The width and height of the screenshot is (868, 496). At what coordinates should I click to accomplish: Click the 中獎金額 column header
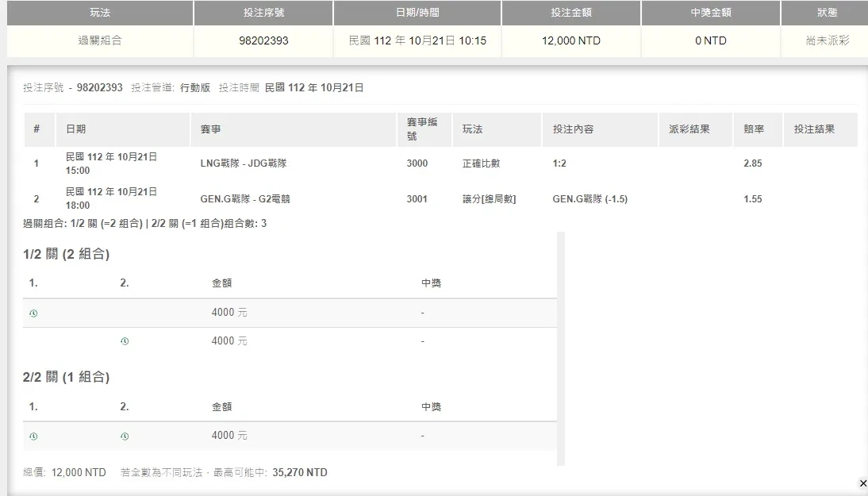[710, 13]
